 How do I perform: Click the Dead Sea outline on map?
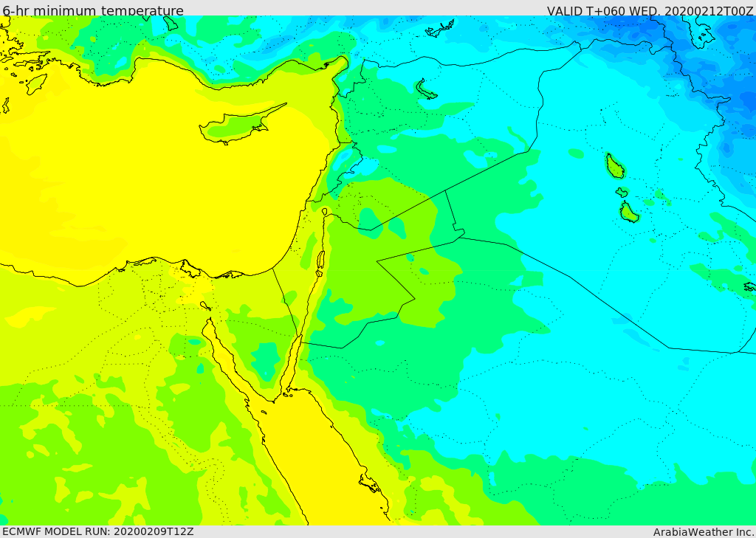(x=320, y=263)
